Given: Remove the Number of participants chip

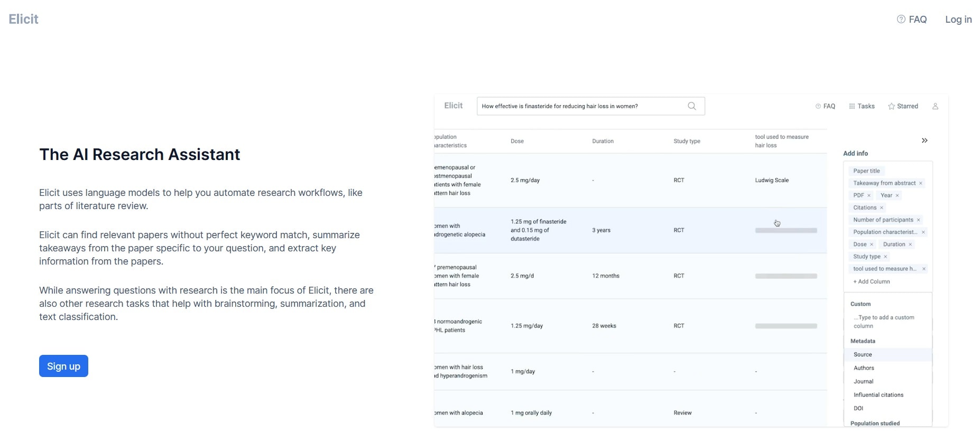Looking at the screenshot, I should tap(918, 220).
